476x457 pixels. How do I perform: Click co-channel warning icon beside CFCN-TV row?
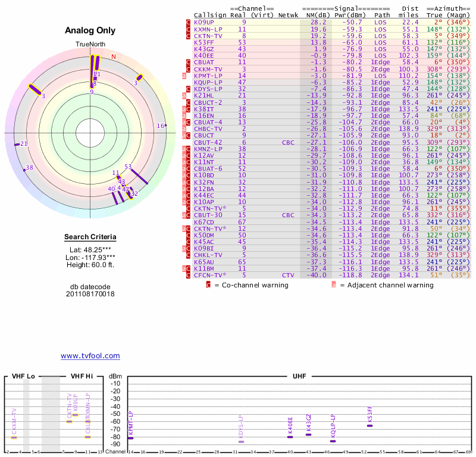click(x=188, y=275)
